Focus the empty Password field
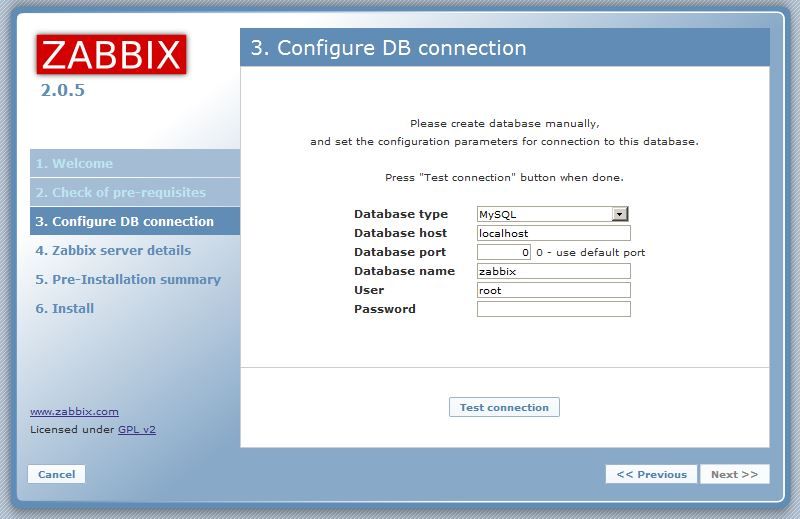Screen dimensions: 800x519 click(554, 309)
